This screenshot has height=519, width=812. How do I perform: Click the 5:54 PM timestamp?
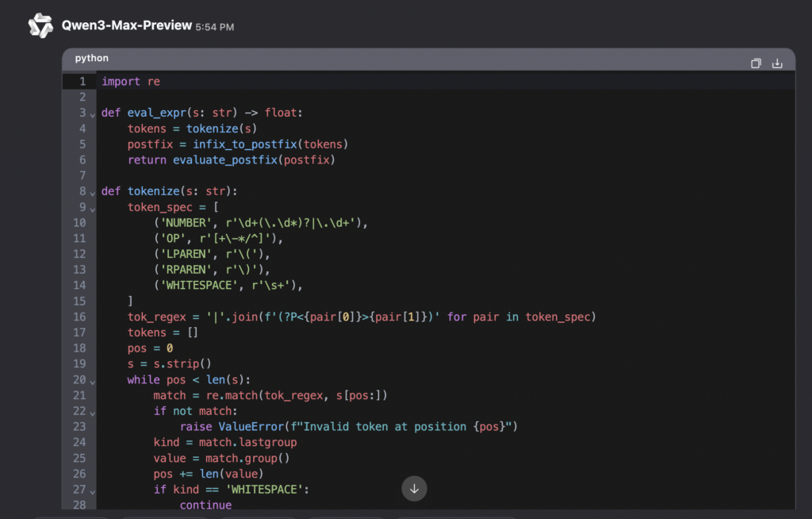click(x=214, y=27)
